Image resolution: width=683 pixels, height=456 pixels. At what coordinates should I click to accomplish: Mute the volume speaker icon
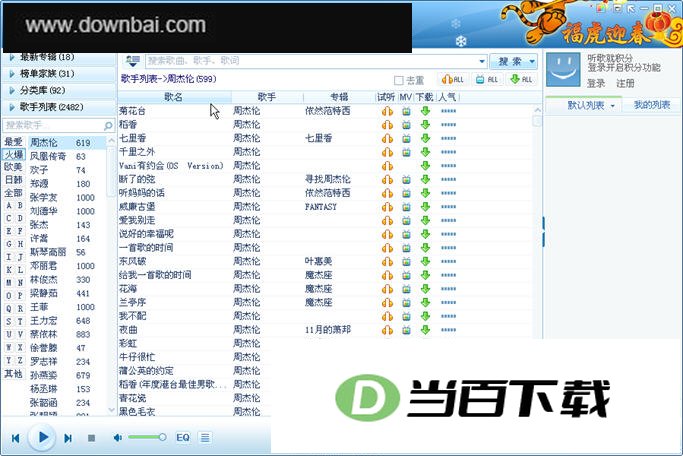click(118, 437)
